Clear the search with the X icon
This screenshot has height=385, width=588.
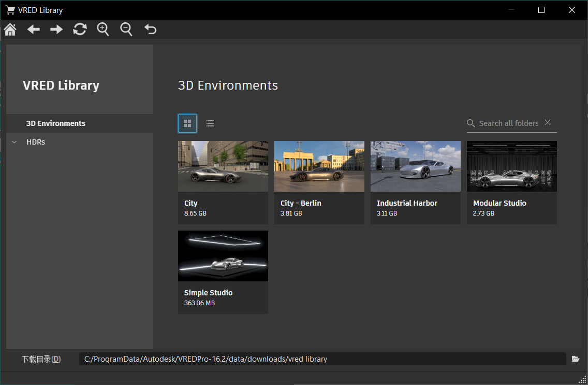[x=548, y=122]
